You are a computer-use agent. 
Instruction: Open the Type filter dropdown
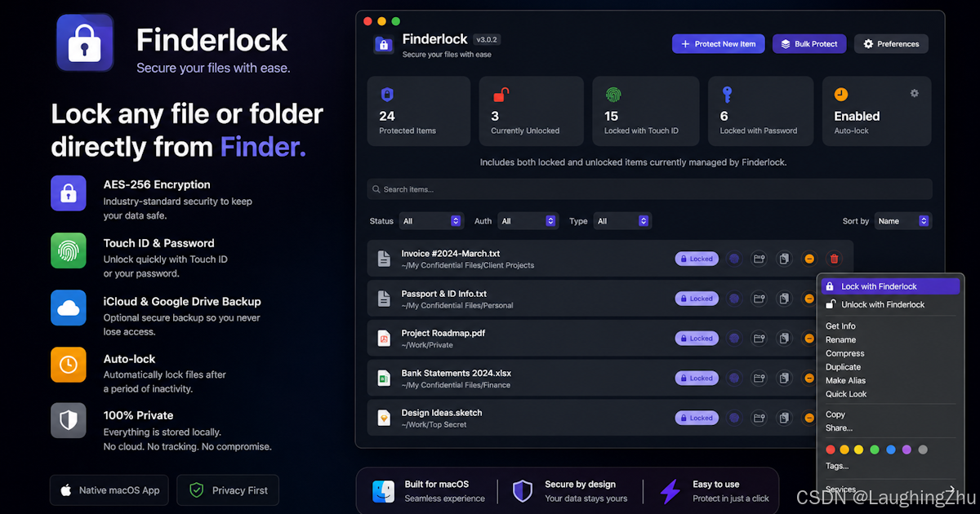621,221
